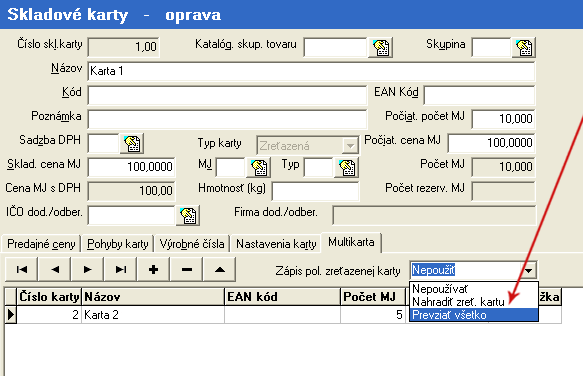The width and height of the screenshot is (583, 376).
Task: Click Sklad. cena MJ field
Action: (131, 167)
